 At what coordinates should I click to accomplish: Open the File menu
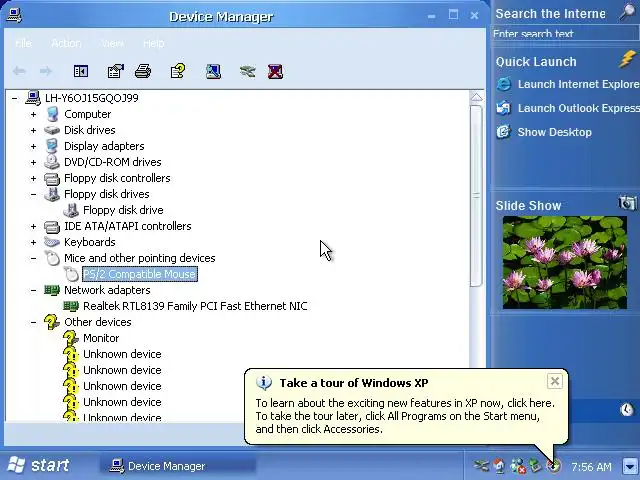23,43
